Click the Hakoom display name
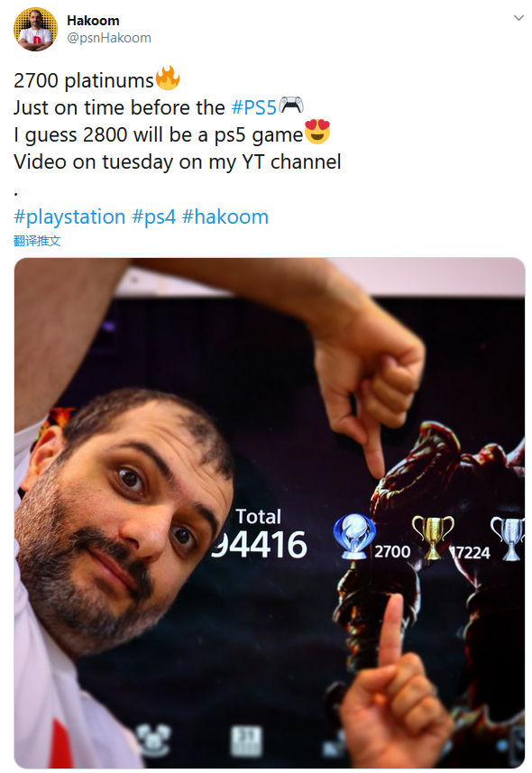The height and width of the screenshot is (773, 532). 93,21
